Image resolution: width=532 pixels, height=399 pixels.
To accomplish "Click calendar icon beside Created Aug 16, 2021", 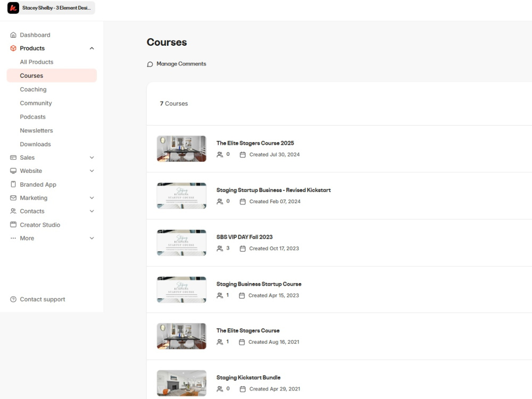I will (242, 342).
